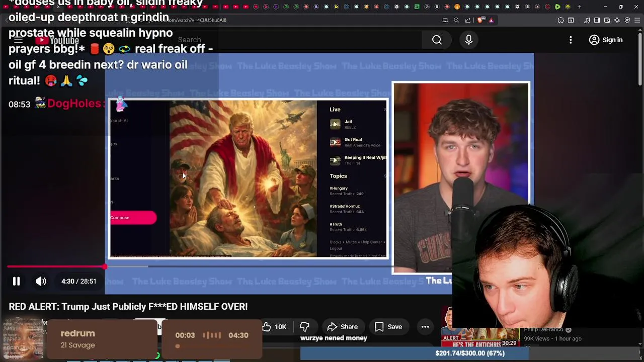Click the browser zoom magnifier icon

[456, 20]
